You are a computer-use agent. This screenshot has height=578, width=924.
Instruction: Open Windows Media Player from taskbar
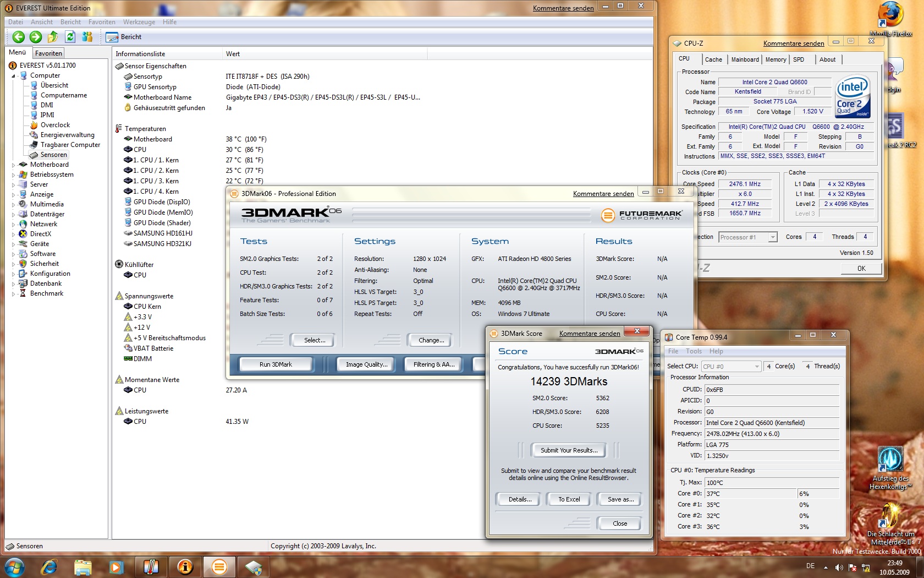(x=116, y=566)
